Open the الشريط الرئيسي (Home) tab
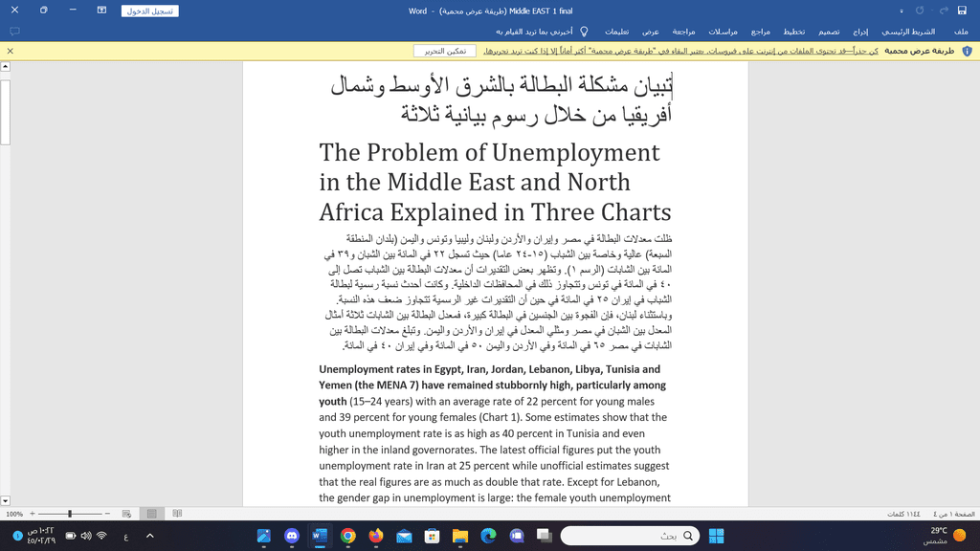 [908, 32]
